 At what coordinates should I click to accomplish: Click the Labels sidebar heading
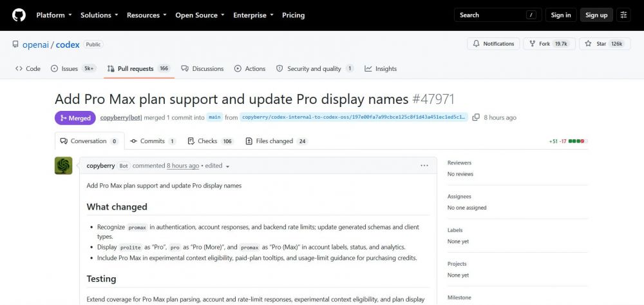tap(455, 230)
